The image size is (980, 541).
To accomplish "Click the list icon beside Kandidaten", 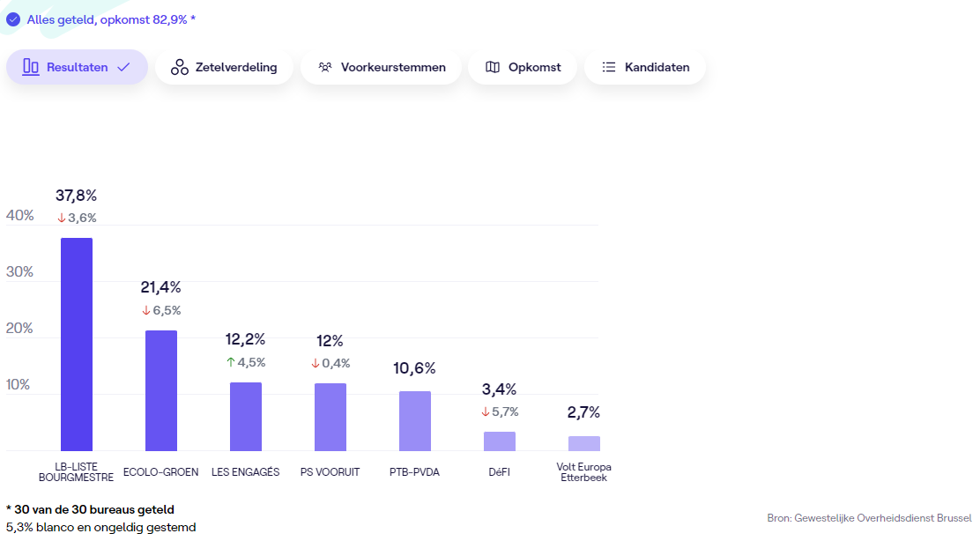I will point(609,67).
